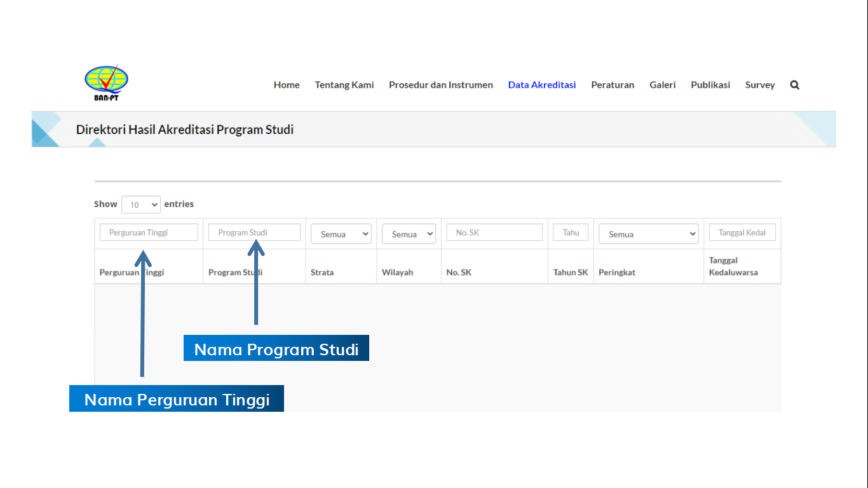Select the Data Akreditasi menu
This screenshot has width=868, height=488.
[542, 85]
